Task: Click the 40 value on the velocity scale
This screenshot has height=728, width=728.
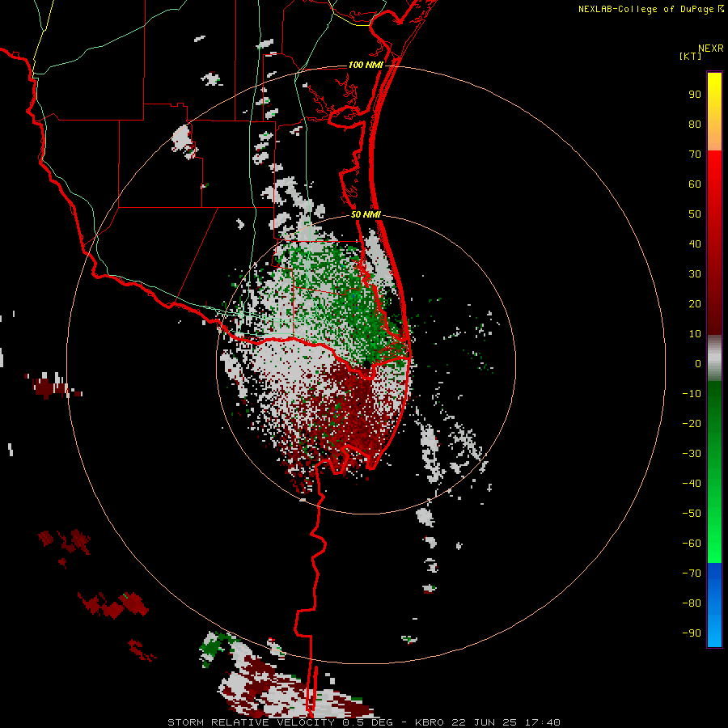Action: (695, 243)
